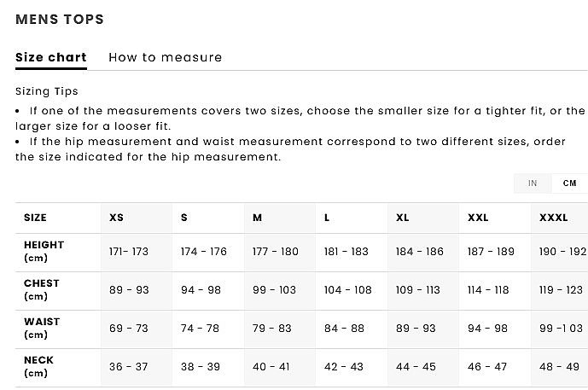Click the MENS TOPS heading
Viewport: 588px width, 390px height.
60,19
